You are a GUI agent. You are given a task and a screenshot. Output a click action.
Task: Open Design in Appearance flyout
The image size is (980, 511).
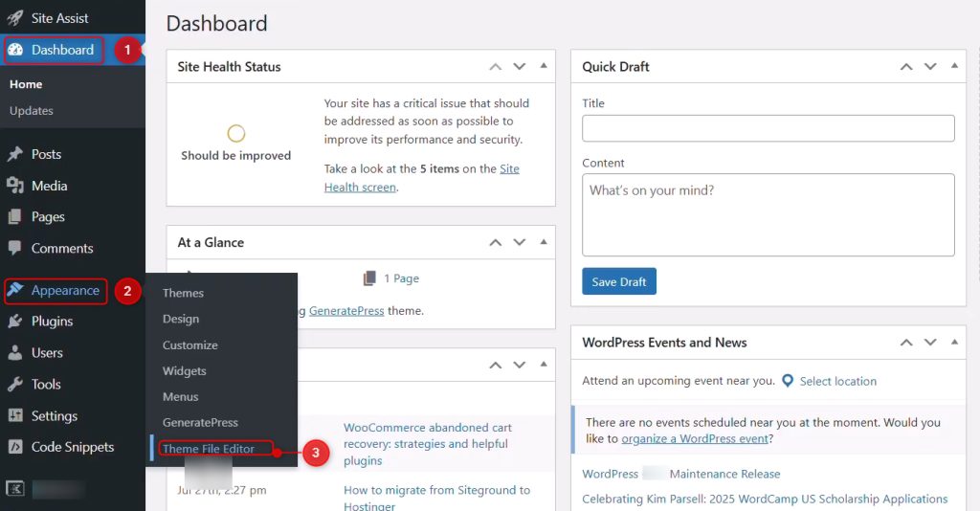click(x=181, y=319)
